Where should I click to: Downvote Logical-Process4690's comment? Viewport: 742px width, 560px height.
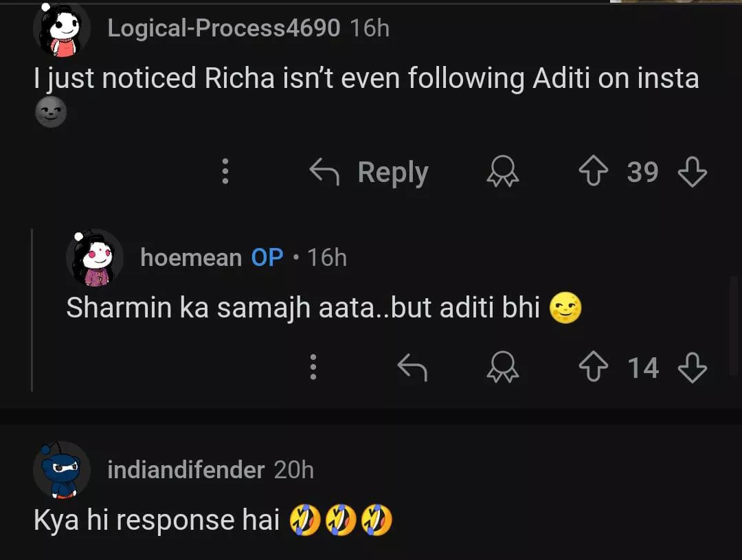tap(692, 172)
